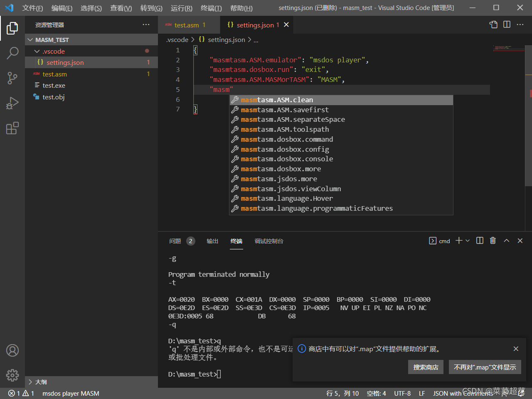Click msdos player MASM status bar item
Screen dimensions: 532x399
point(71,393)
